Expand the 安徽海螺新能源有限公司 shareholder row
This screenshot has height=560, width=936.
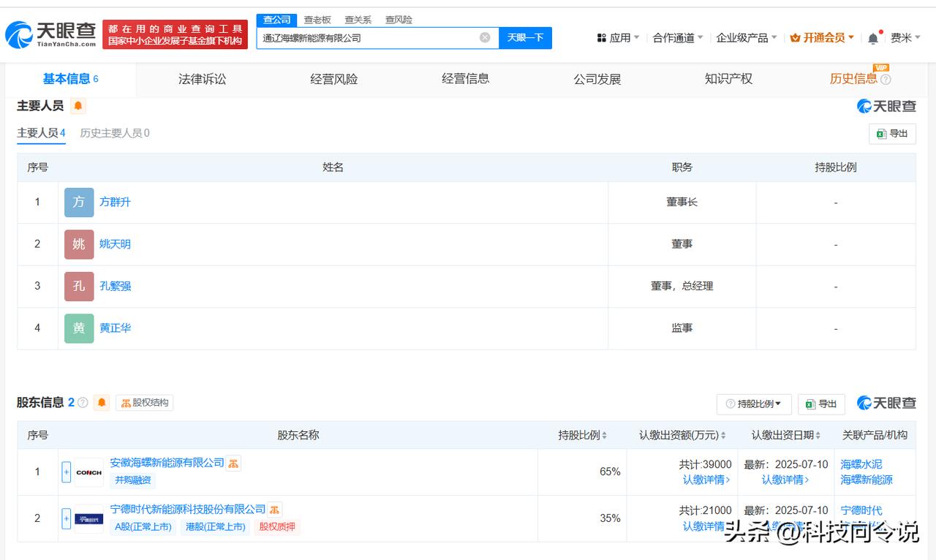click(x=67, y=472)
